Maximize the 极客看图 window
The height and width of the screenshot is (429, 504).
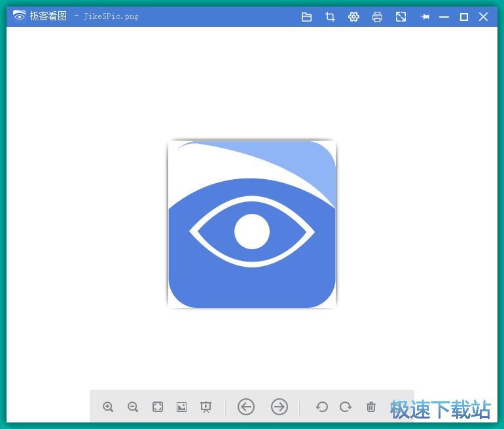[x=464, y=17]
